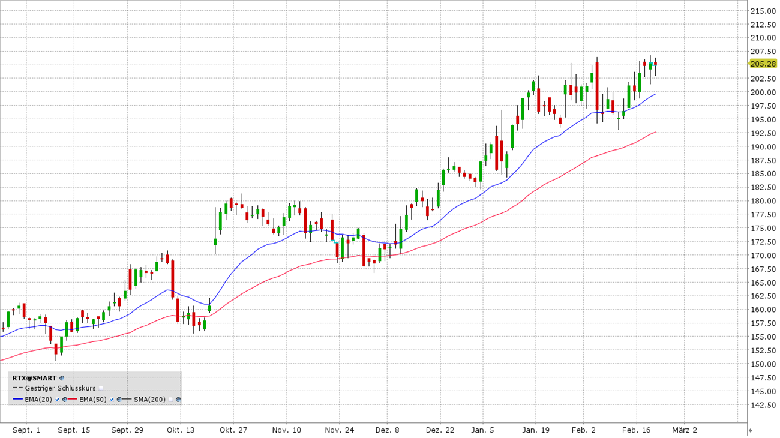Select the RTX@SMART symbol label
Image resolution: width=780 pixels, height=438 pixels.
pyautogui.click(x=34, y=378)
